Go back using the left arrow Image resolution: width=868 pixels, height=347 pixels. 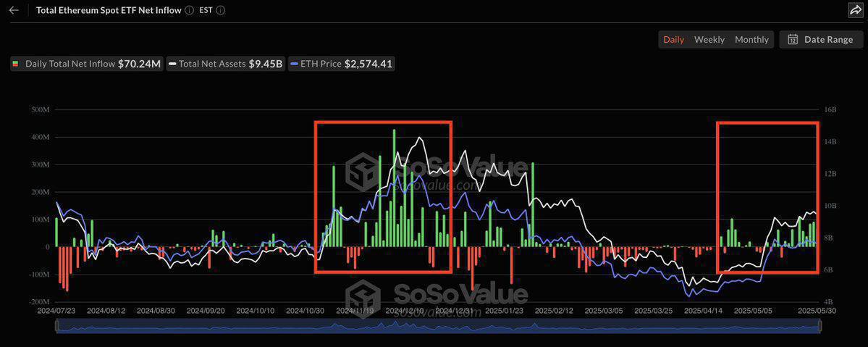[14, 10]
